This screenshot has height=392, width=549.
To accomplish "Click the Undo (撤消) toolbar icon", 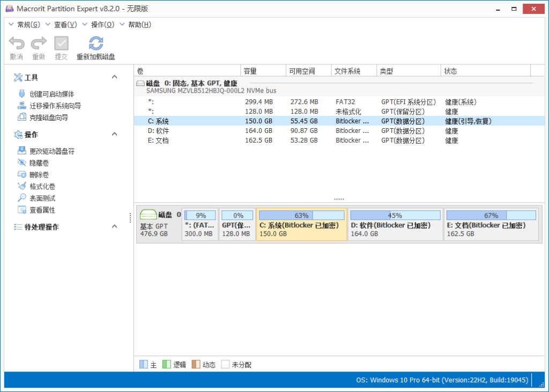I will (17, 43).
